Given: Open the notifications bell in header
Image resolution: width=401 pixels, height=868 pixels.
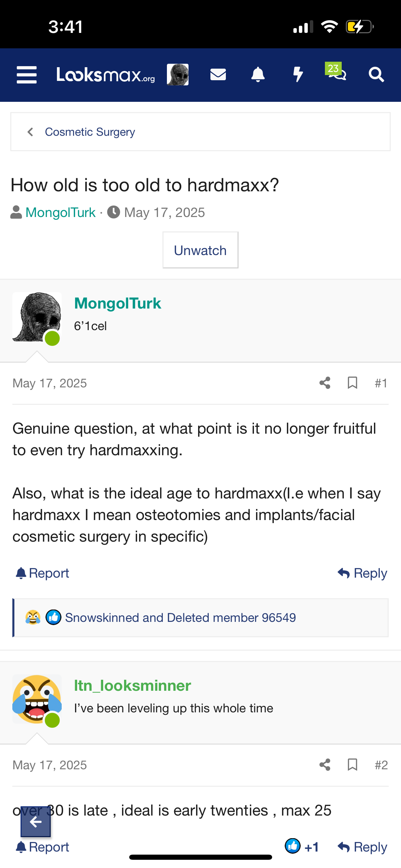Looking at the screenshot, I should 258,74.
